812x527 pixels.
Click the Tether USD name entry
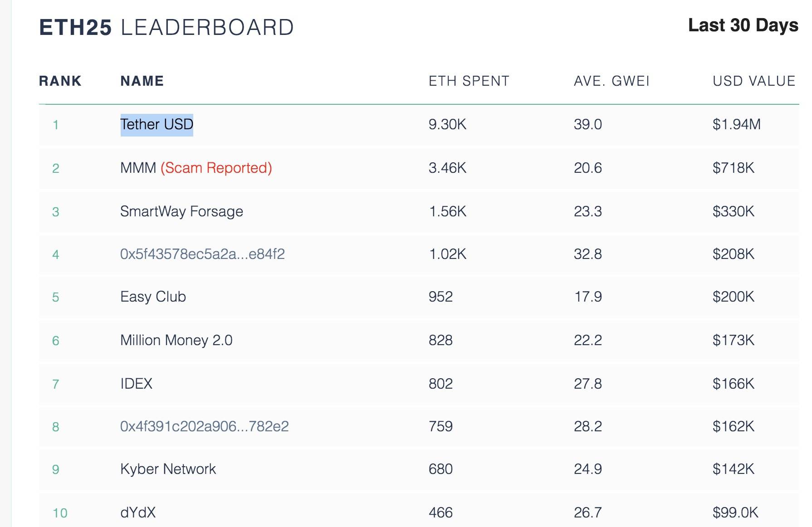click(x=157, y=125)
